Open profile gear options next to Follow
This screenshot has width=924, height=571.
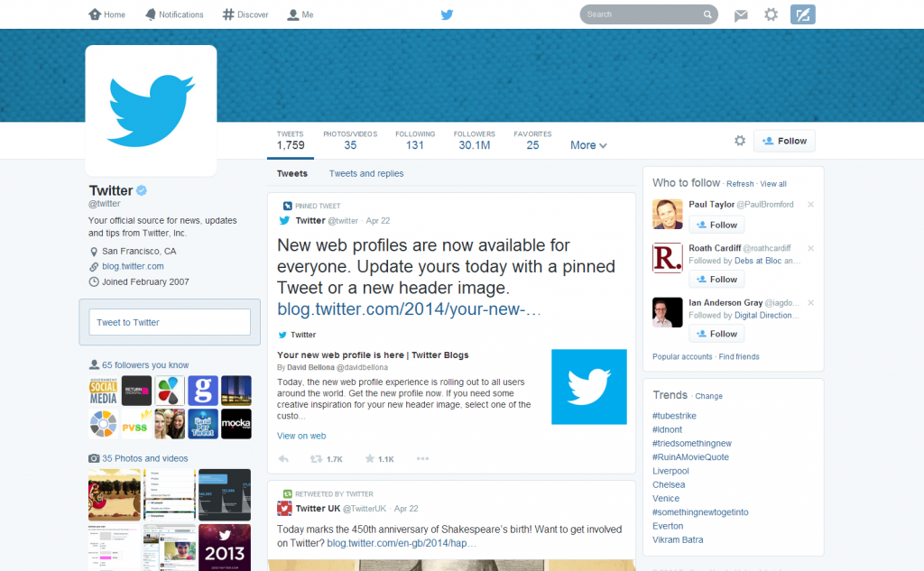coord(740,141)
